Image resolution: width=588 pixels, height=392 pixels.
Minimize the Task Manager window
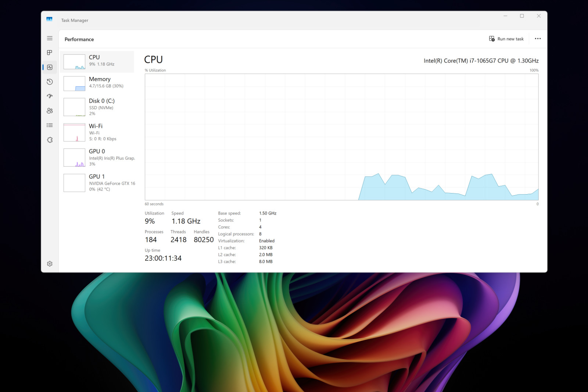(x=505, y=16)
